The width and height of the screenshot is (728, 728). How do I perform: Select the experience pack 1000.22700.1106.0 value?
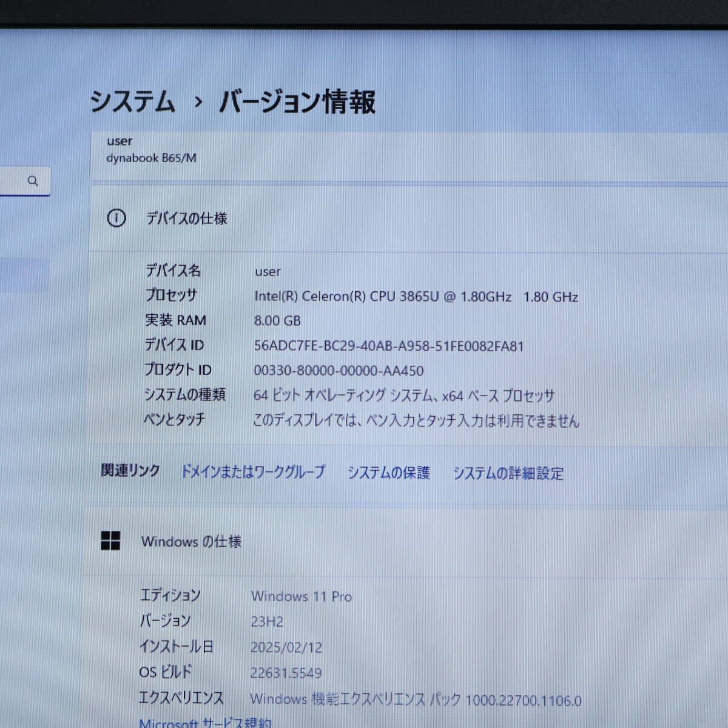coord(416,699)
